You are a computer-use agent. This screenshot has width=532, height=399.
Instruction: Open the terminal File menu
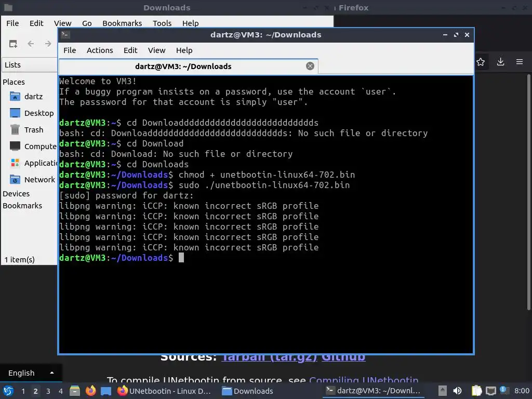point(70,50)
